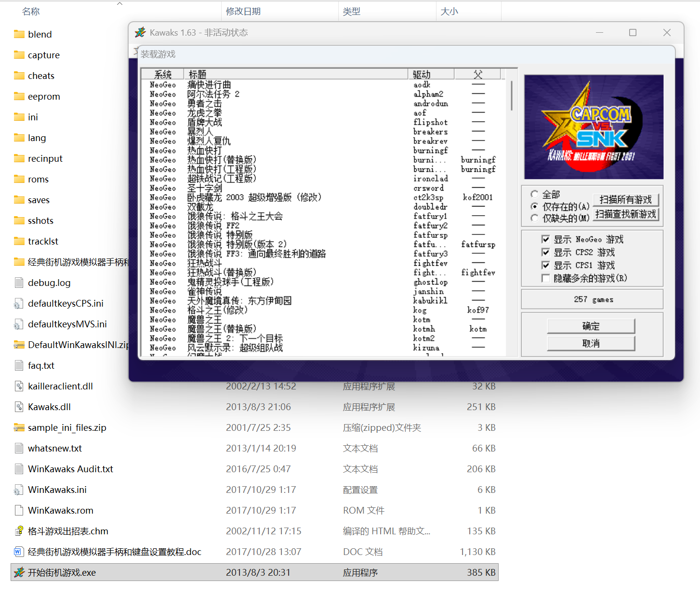Screen dimensions: 700x594
Task: Select the WinKawaks.rom file icon
Action: pos(19,510)
